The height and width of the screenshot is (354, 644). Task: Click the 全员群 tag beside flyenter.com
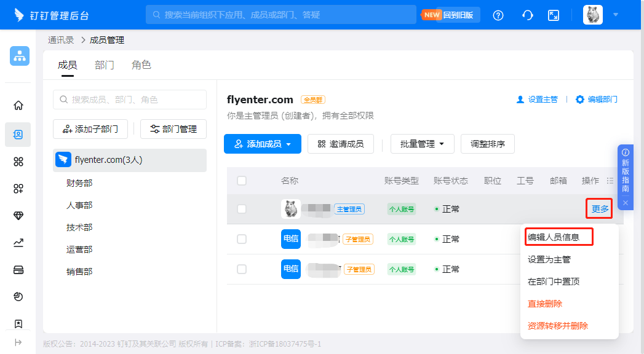pyautogui.click(x=313, y=100)
